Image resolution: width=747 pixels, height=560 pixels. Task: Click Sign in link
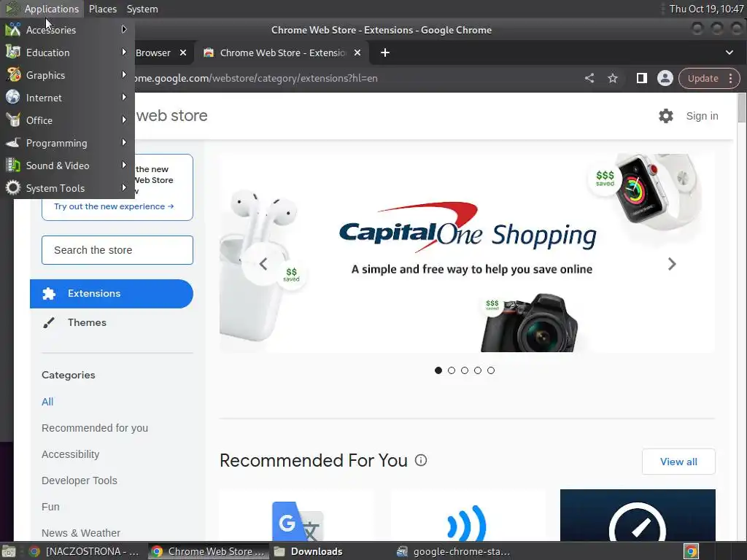click(x=702, y=116)
